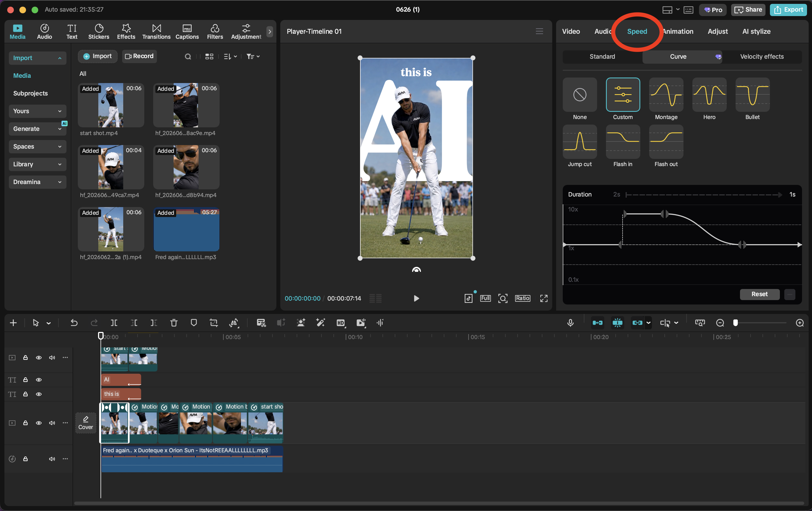The height and width of the screenshot is (511, 812).
Task: Expand the Library dropdown
Action: point(37,164)
